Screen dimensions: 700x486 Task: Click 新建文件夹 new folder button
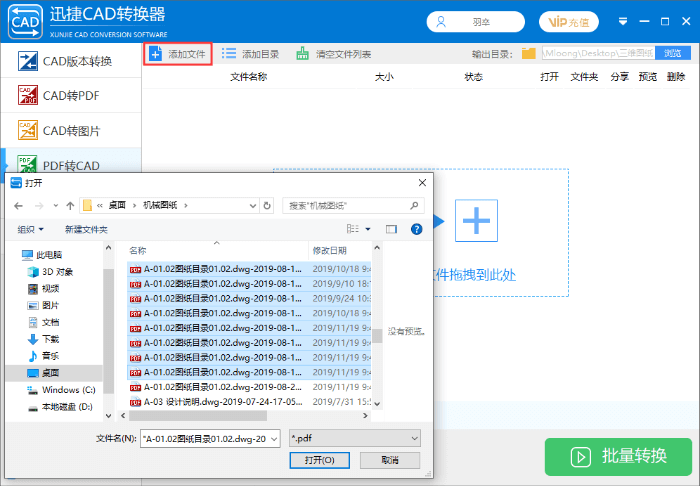(86, 229)
